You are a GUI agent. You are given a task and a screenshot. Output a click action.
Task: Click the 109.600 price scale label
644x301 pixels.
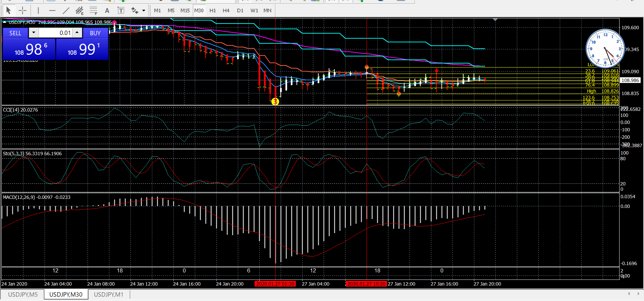630,28
